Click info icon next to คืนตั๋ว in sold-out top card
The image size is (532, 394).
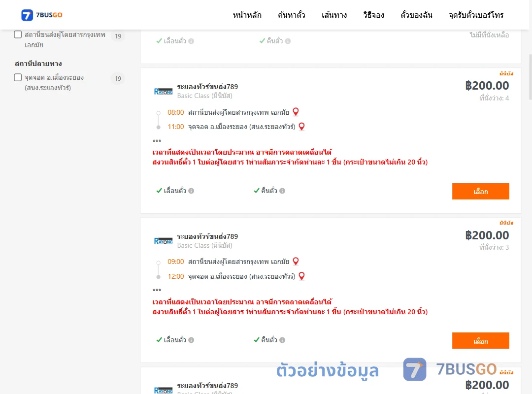coord(288,41)
